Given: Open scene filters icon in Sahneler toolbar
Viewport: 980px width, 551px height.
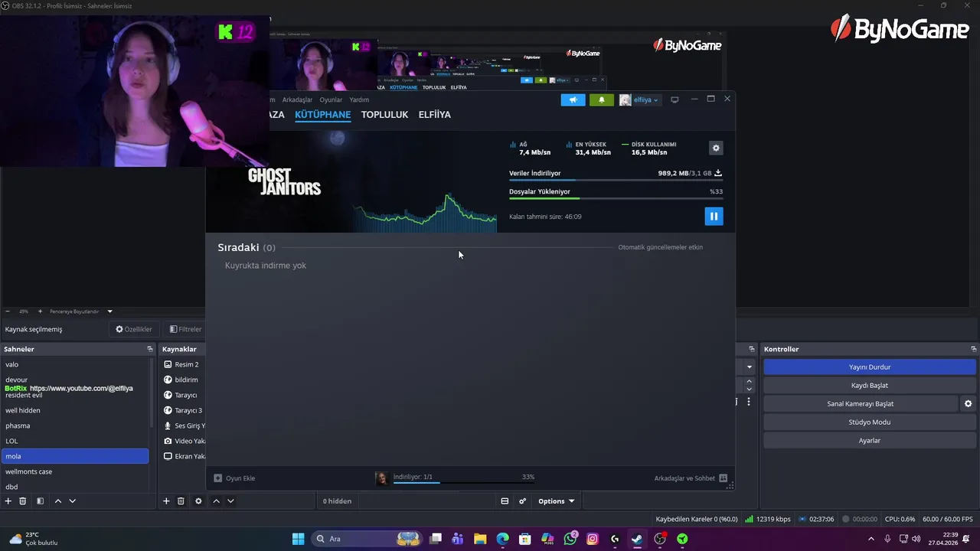Looking at the screenshot, I should pyautogui.click(x=40, y=501).
